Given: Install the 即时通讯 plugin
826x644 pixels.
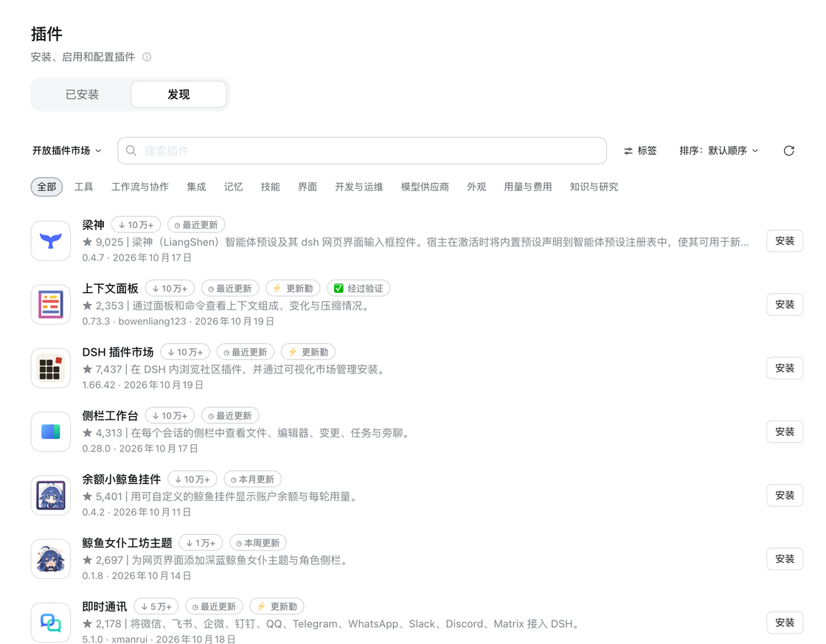Looking at the screenshot, I should 785,623.
